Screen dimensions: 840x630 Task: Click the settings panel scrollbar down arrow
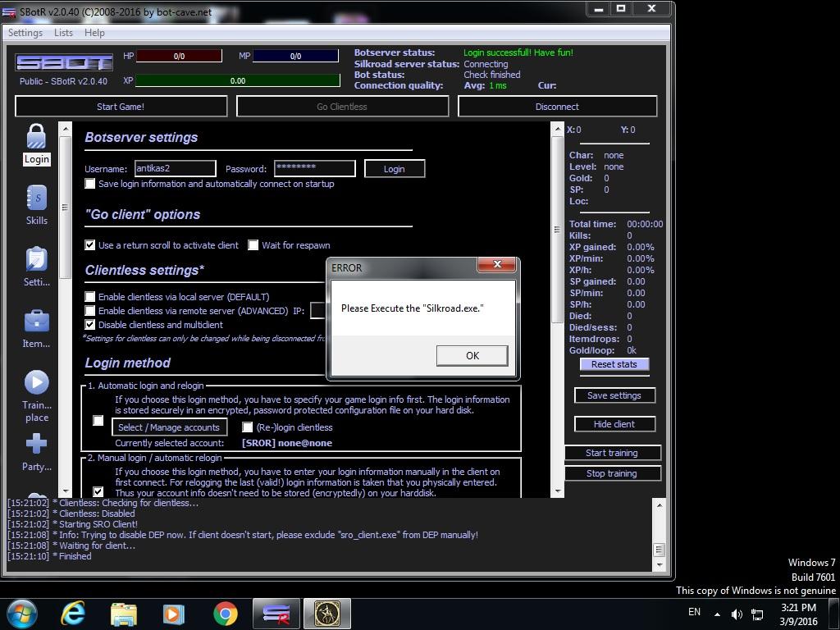pyautogui.click(x=557, y=491)
